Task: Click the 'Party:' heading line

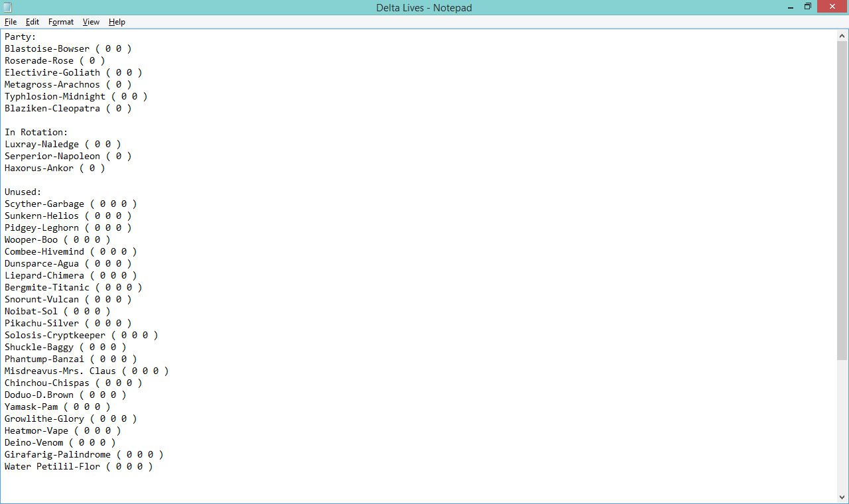Action: (21, 37)
